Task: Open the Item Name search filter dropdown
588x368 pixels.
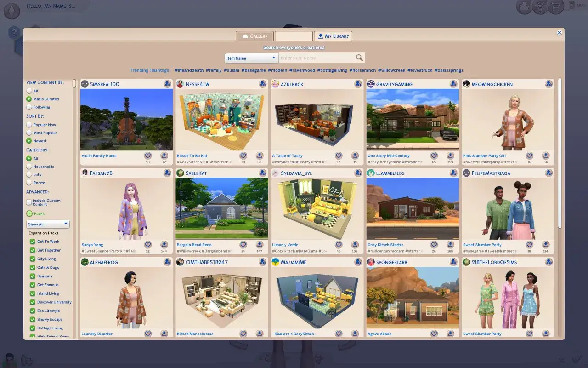Action: point(251,57)
